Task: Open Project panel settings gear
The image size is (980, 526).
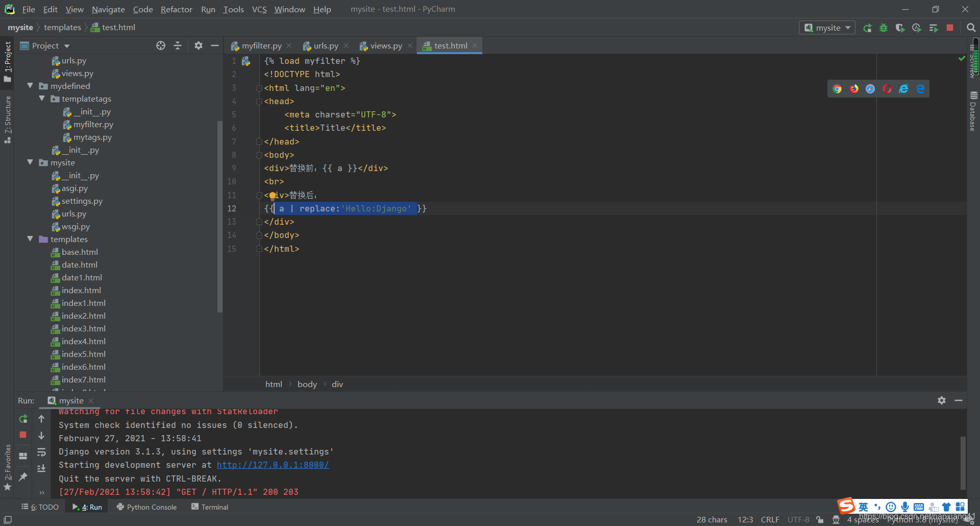Action: [199, 45]
